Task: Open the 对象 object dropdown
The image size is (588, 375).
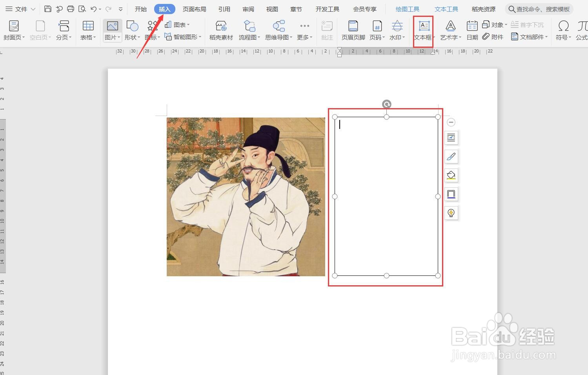Action: [x=495, y=25]
